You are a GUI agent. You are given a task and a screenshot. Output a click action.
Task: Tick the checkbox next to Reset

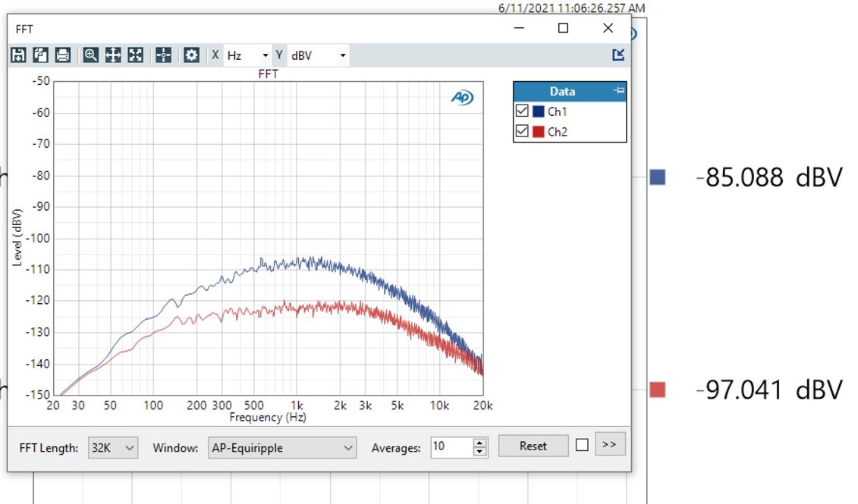pos(582,446)
